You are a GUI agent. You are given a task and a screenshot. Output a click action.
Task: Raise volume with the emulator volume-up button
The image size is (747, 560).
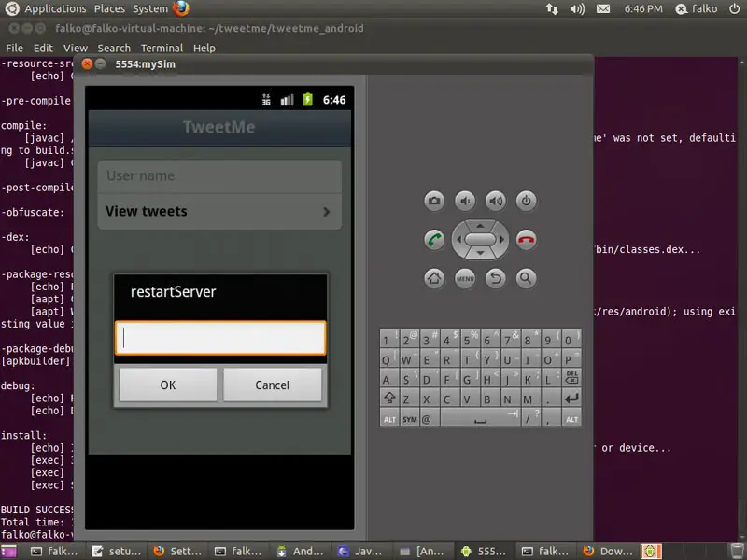[496, 201]
